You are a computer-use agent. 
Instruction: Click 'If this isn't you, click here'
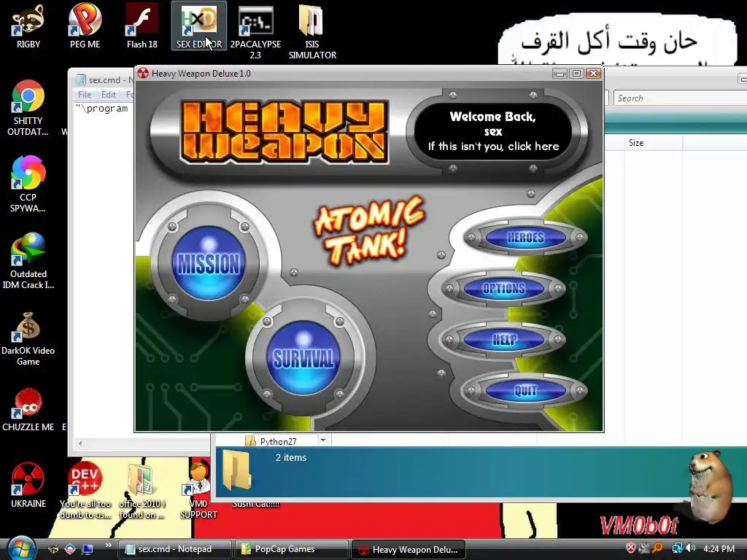[493, 146]
